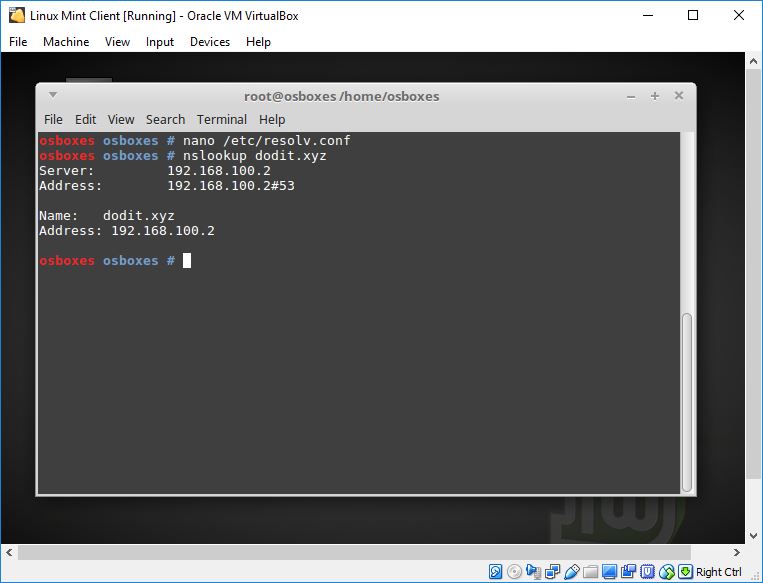Click the display settings icon in status bar

coord(609,571)
